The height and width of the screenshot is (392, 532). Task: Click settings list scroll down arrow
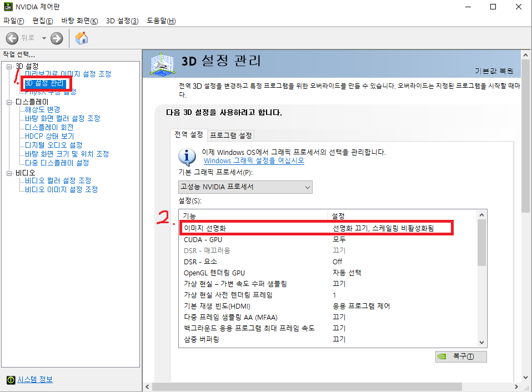click(x=482, y=343)
